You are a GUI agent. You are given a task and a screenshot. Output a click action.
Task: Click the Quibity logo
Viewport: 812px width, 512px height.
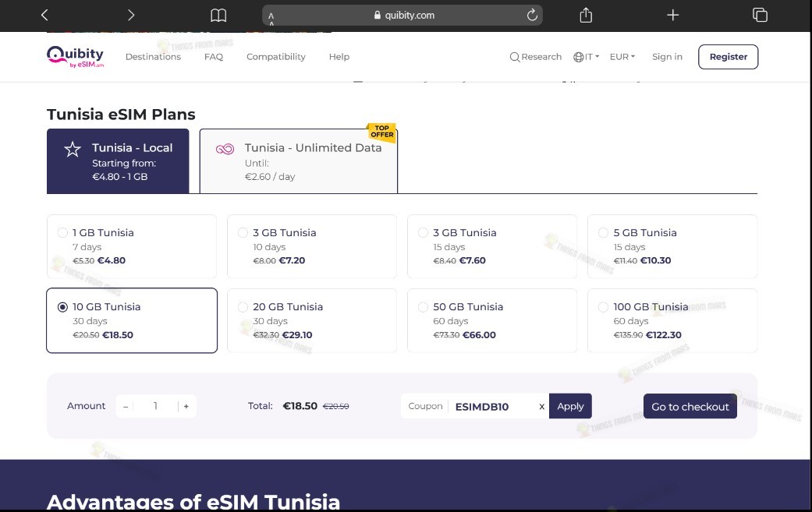(76, 56)
